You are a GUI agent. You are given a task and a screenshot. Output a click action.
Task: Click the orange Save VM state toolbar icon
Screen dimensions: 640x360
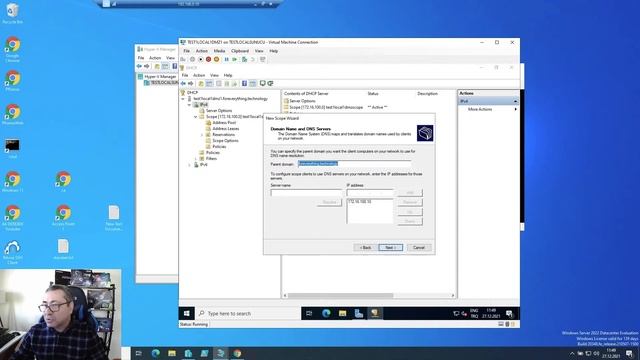[217, 60]
